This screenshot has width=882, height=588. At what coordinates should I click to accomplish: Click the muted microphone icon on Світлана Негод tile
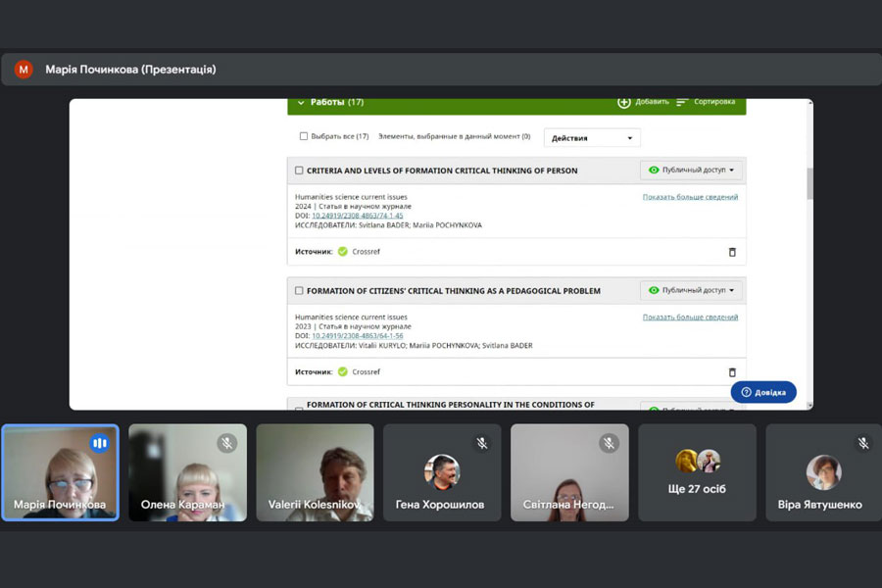[x=609, y=443]
